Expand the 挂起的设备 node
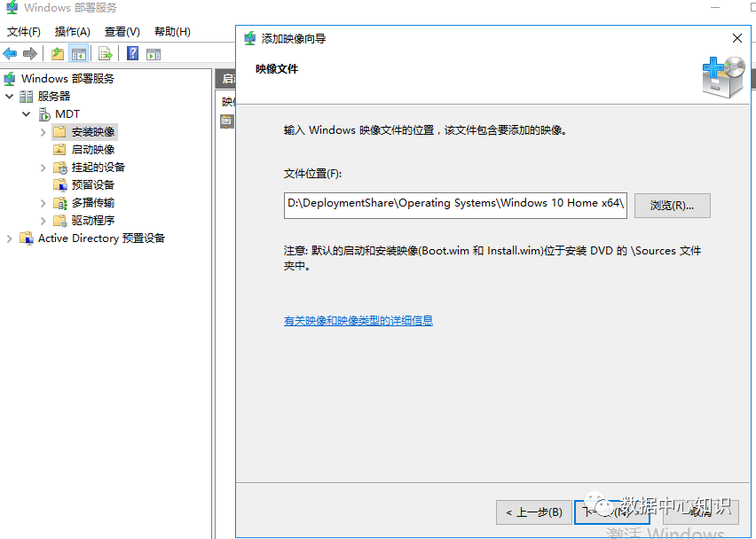 (x=43, y=168)
